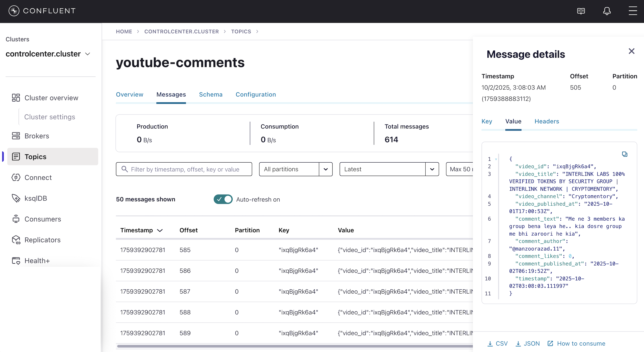
Task: Focus the message filter search field
Action: (185, 169)
